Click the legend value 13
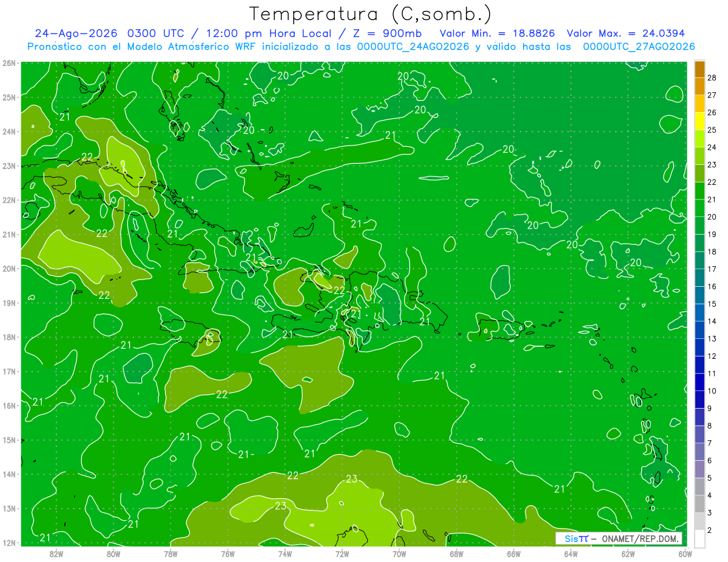The width and height of the screenshot is (728, 562). 712,338
